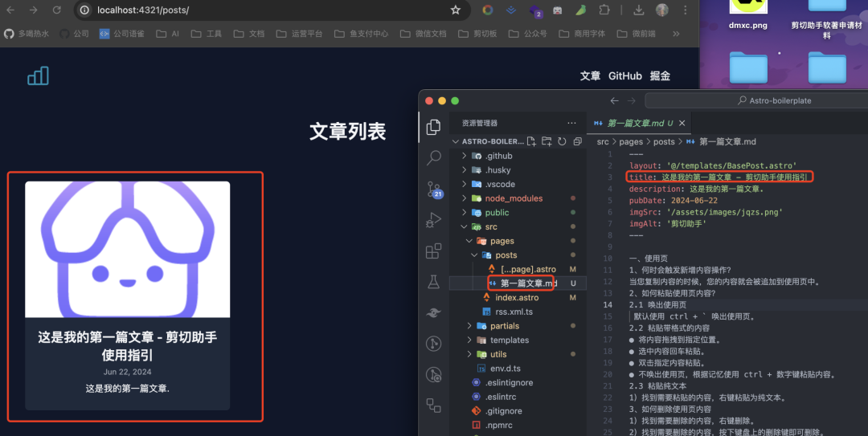Expand the public folder
This screenshot has width=868, height=436.
(497, 213)
